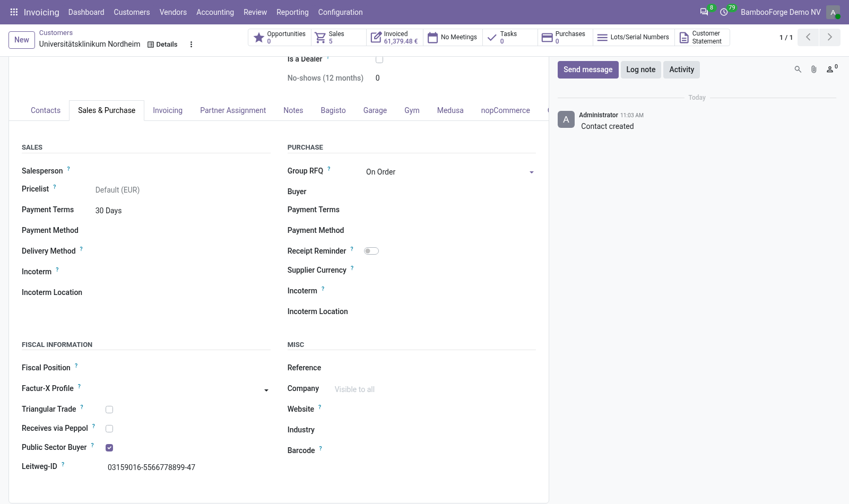Search messages with the chatter magnifier icon
Viewport: 849px width, 504px height.
tap(798, 69)
